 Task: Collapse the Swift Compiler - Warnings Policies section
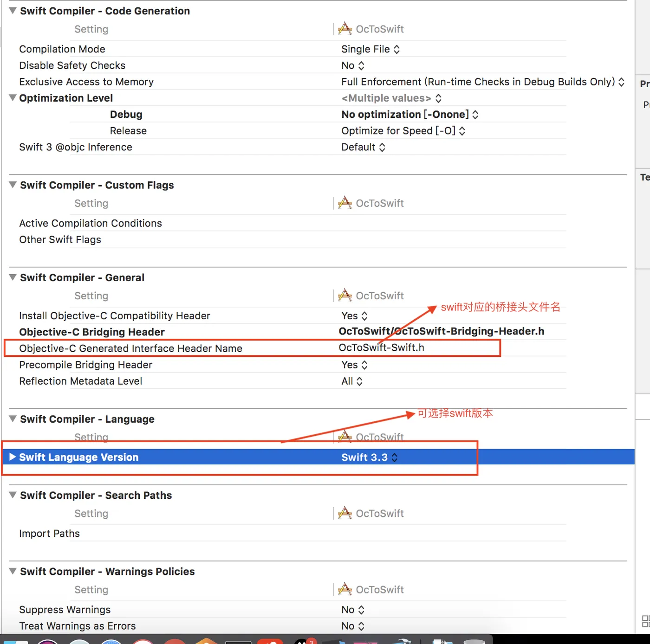tap(13, 571)
